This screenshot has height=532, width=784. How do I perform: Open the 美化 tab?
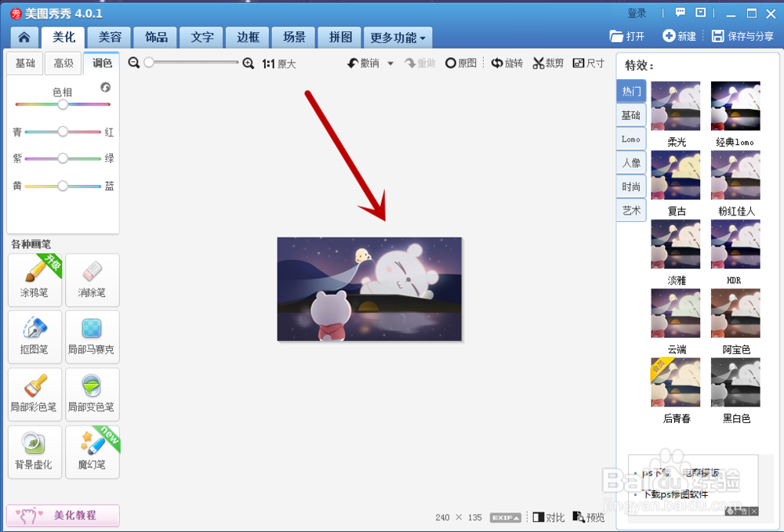(x=64, y=38)
